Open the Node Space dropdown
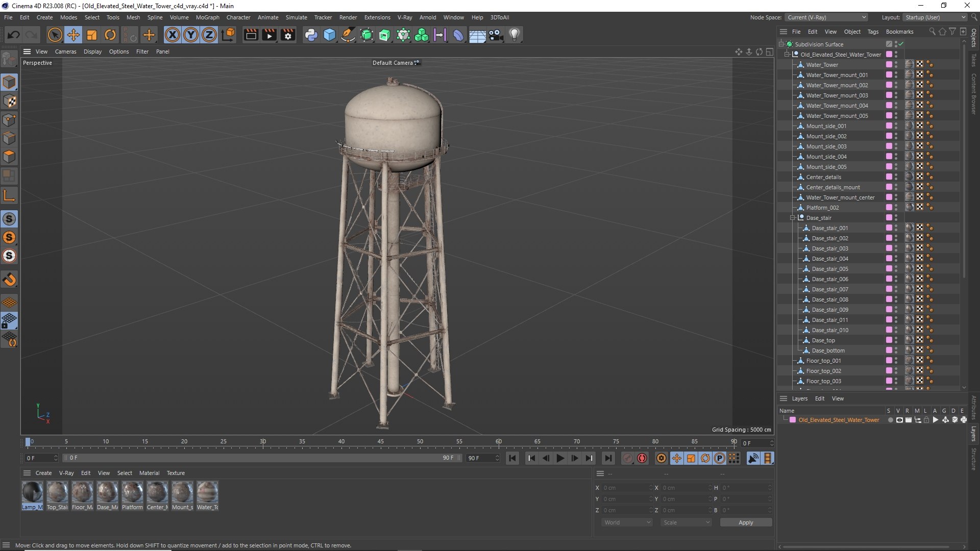The height and width of the screenshot is (551, 980). (826, 17)
